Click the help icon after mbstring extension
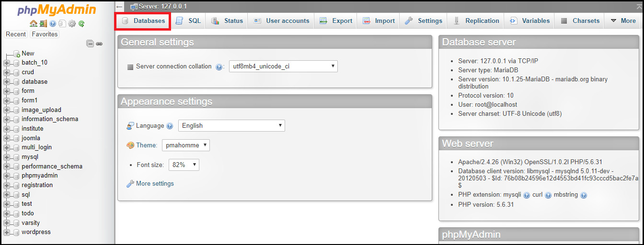This screenshot has height=245, width=644. pyautogui.click(x=583, y=195)
